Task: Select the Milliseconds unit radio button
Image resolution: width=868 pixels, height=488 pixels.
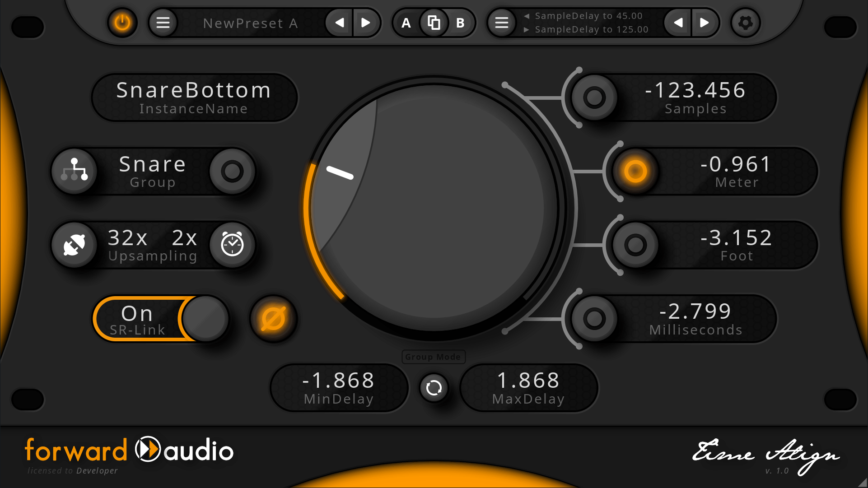Action: click(x=594, y=319)
